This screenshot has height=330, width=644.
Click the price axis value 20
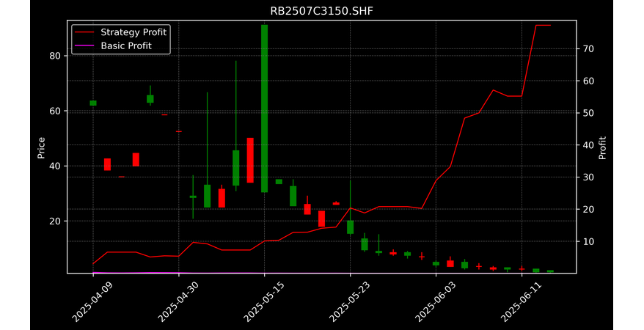pyautogui.click(x=56, y=221)
